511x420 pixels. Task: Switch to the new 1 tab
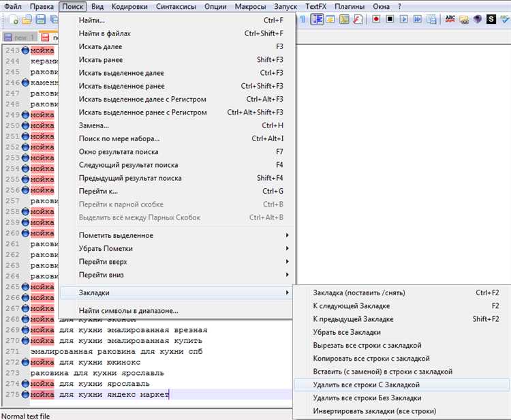coord(20,37)
